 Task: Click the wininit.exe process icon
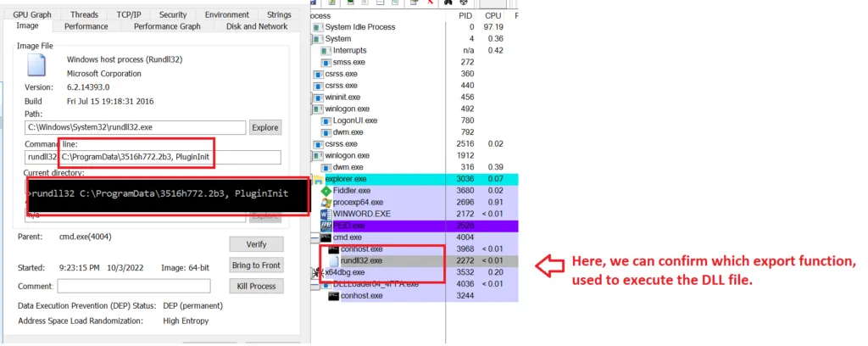pos(319,97)
